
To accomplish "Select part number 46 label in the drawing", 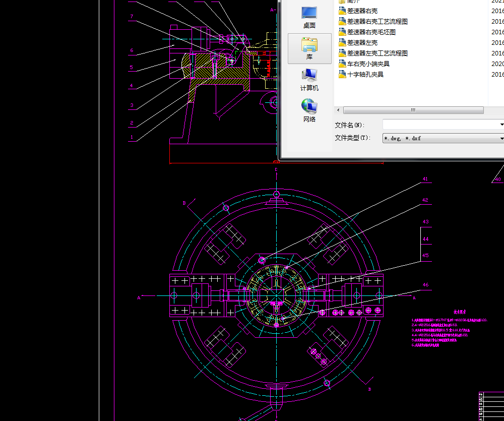I will tap(425, 285).
